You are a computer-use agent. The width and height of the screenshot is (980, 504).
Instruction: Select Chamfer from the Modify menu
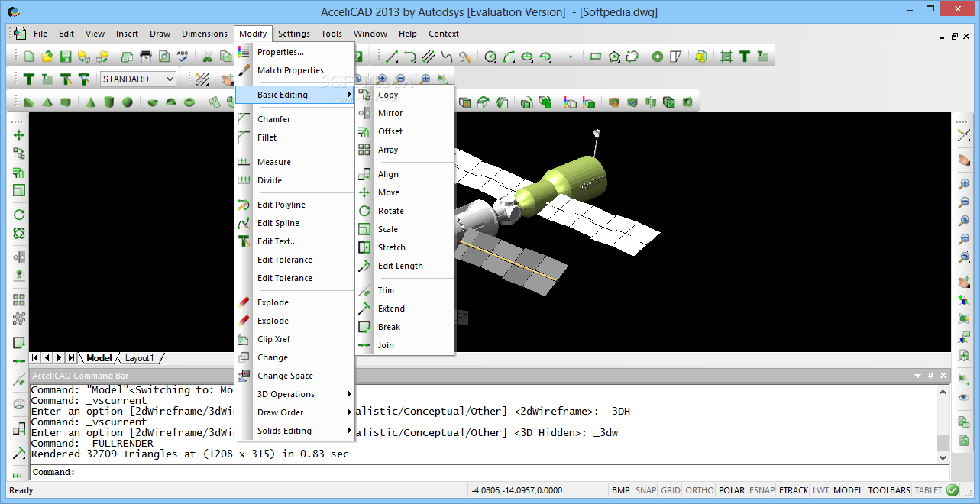[295, 119]
